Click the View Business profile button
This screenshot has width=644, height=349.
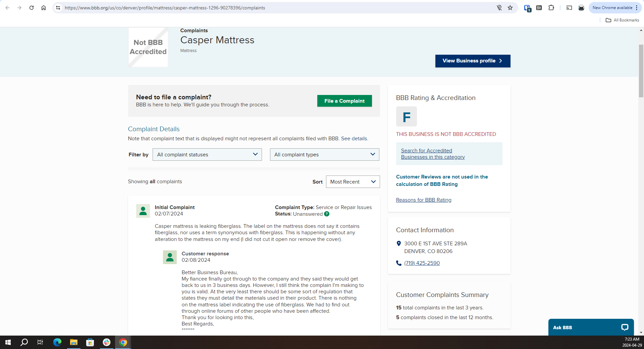coord(473,61)
